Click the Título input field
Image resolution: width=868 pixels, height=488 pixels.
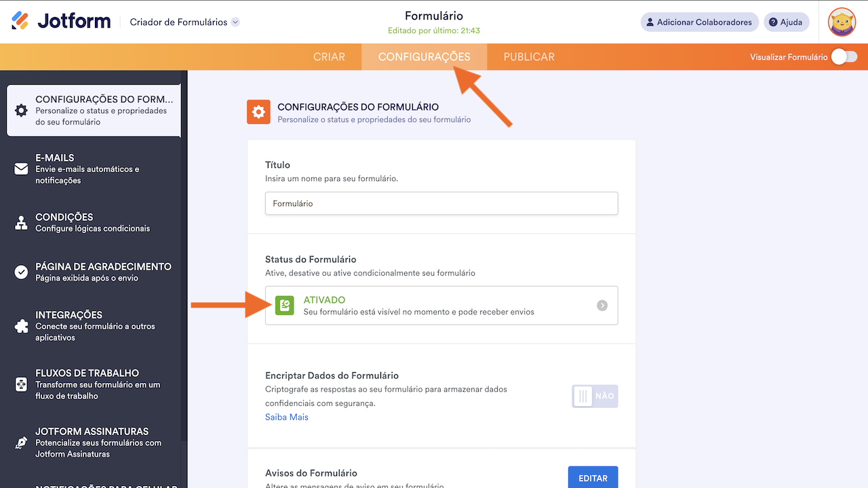[x=441, y=203]
